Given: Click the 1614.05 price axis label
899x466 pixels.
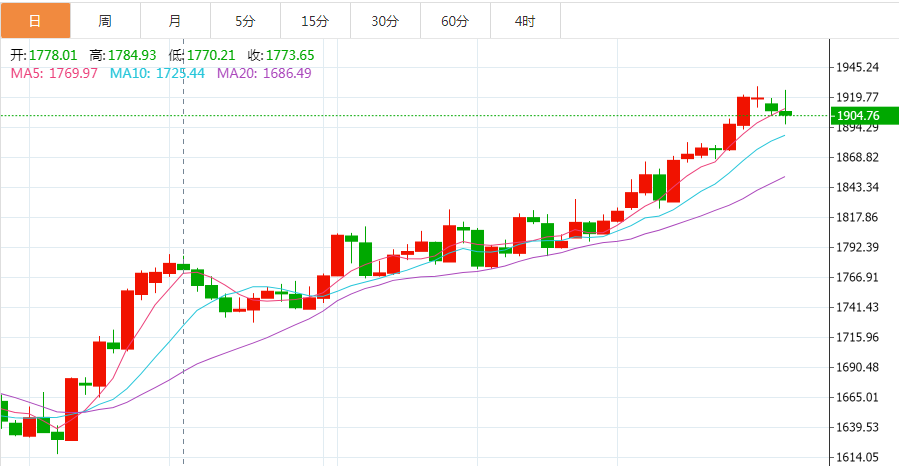Looking at the screenshot, I should coord(860,457).
